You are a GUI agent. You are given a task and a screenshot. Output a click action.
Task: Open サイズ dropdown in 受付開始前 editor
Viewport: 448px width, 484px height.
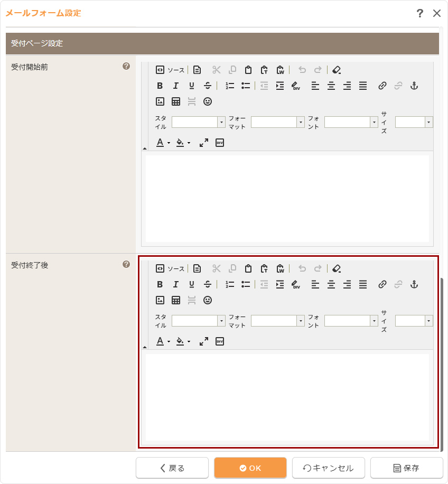414,122
